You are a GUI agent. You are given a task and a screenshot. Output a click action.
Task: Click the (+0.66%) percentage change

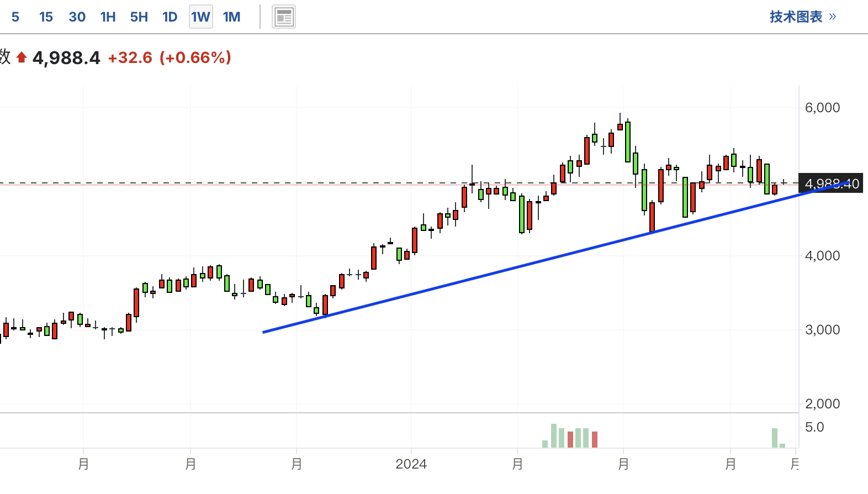195,57
